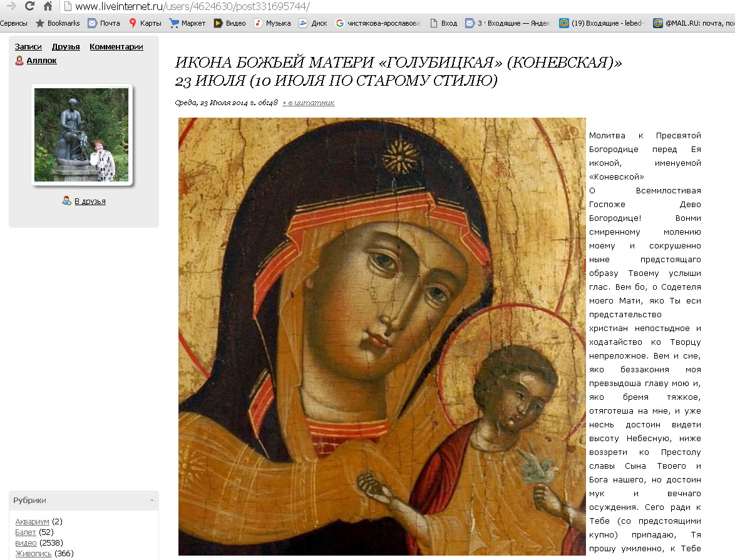
Task: Click the user avatar photo with statue
Action: (81, 135)
